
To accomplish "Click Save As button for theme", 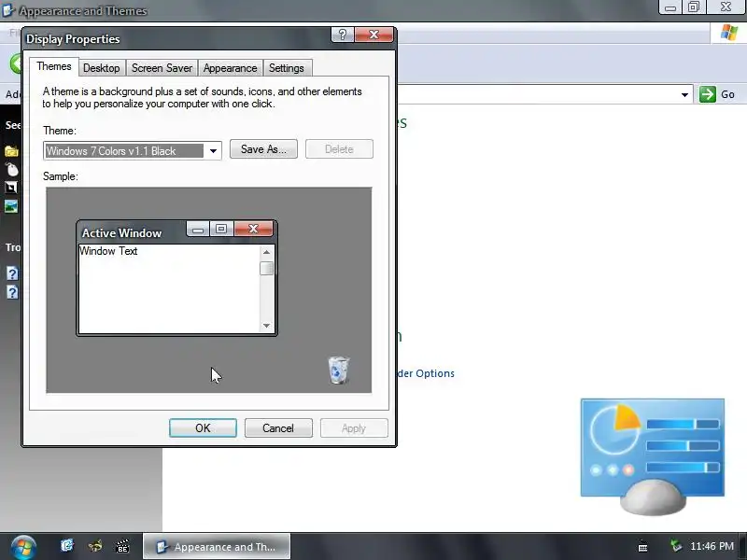I will [x=263, y=149].
